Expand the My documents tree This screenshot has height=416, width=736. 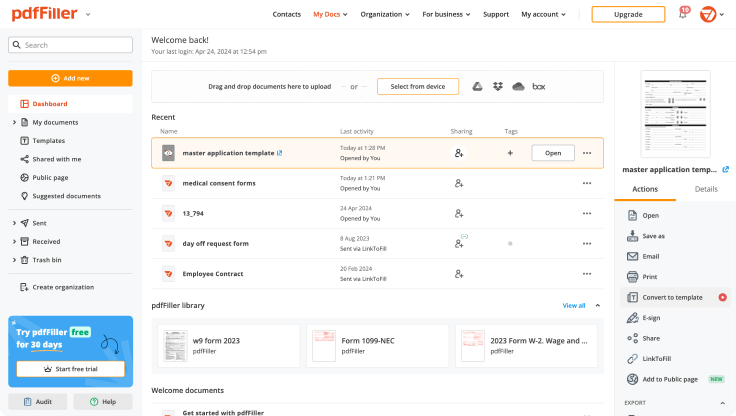point(14,122)
